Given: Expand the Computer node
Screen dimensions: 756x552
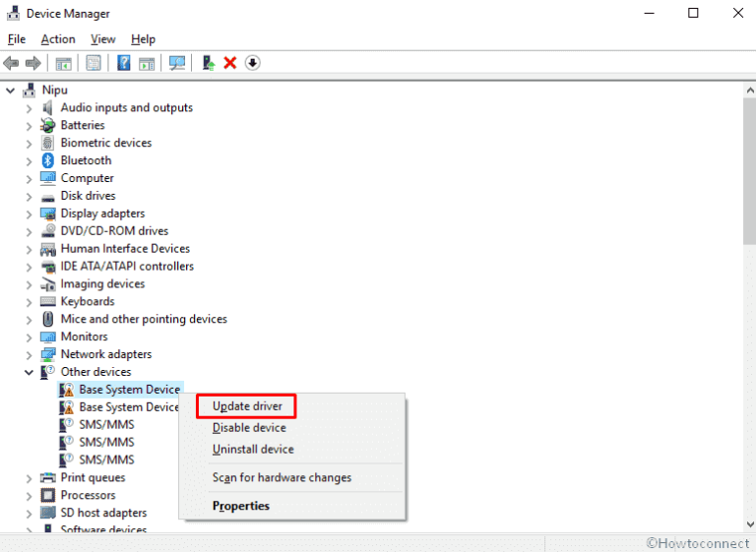Looking at the screenshot, I should 29,179.
